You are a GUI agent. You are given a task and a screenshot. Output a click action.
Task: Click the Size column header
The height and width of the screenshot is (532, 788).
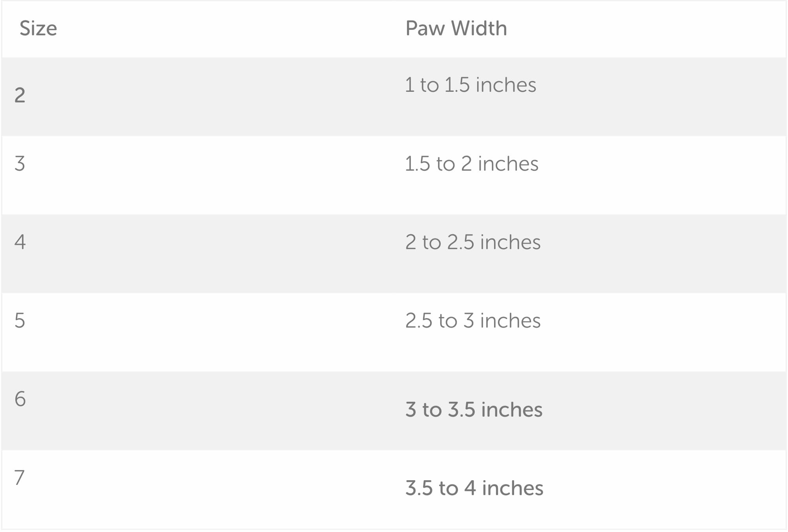tap(38, 28)
